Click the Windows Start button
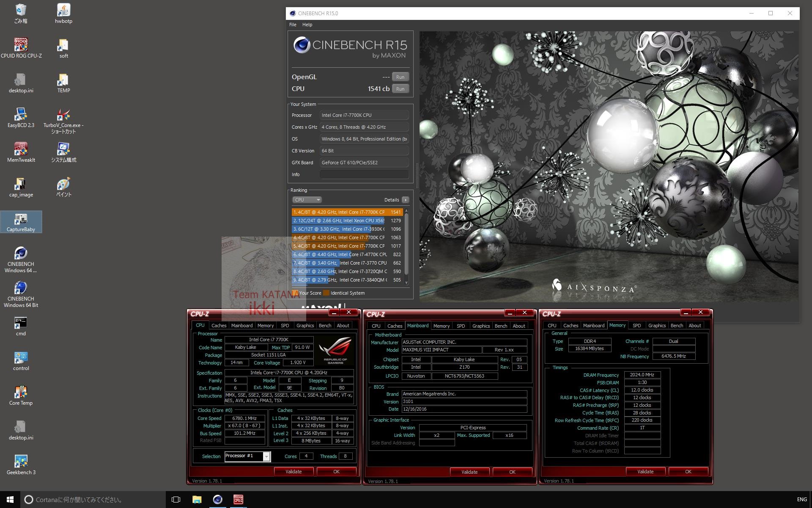Screen dimensions: 812x508 pos(10,500)
